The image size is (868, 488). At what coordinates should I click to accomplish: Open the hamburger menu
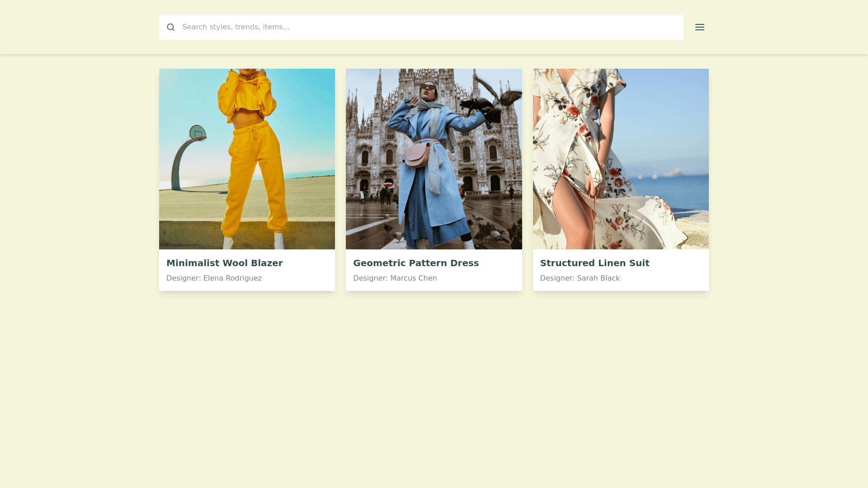(x=699, y=27)
